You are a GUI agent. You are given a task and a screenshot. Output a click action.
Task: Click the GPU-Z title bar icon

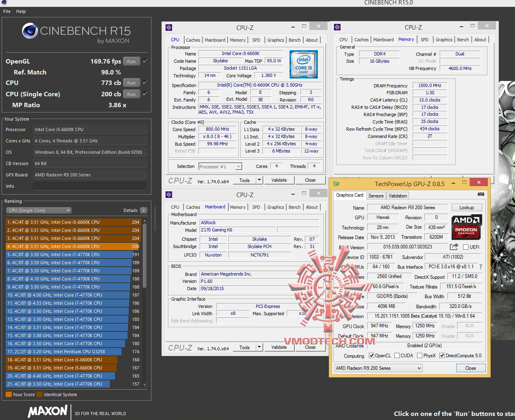click(336, 184)
